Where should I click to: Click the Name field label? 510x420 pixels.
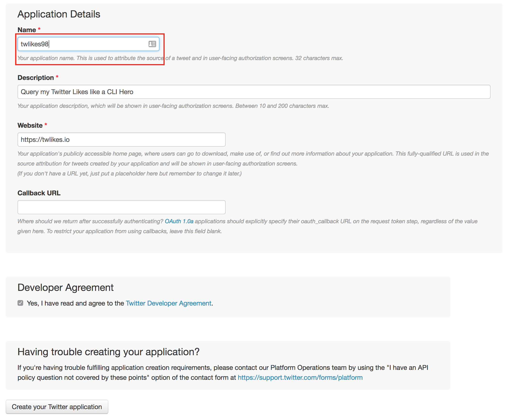click(27, 30)
